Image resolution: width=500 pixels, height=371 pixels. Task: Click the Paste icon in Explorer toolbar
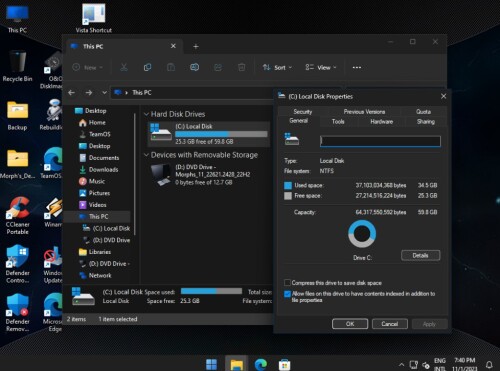coord(171,67)
